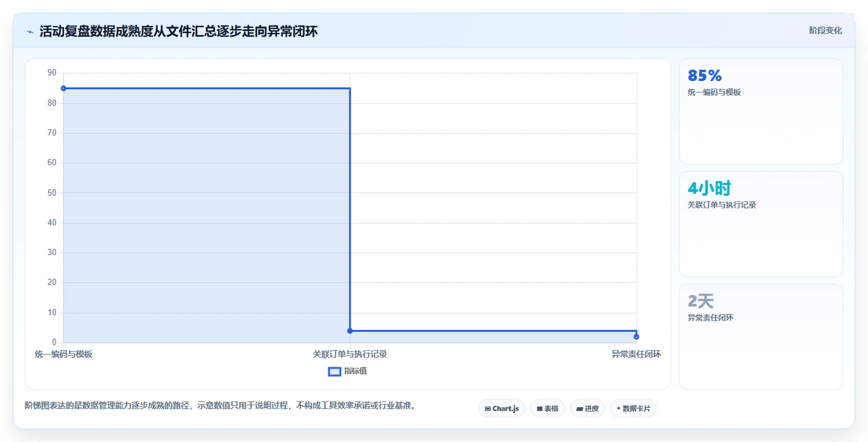Screen dimensions: 868x442
Task: Click the chart data point at 85
Action: pos(63,88)
